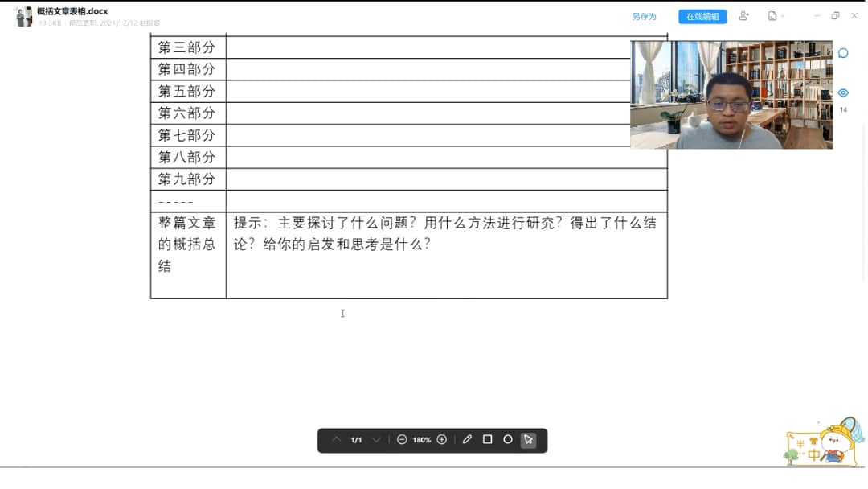This screenshot has width=868, height=489.
Task: Click the empty cell beside 第九部分
Action: click(446, 179)
